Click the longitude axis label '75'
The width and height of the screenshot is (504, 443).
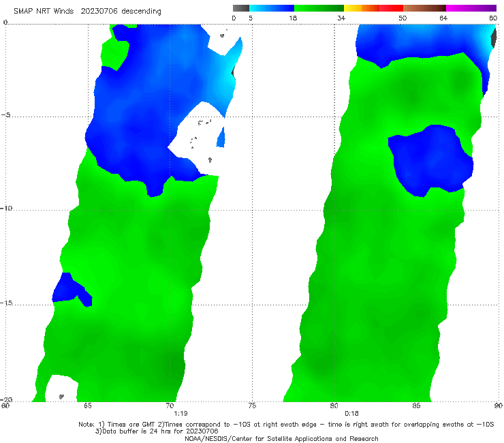tap(252, 406)
